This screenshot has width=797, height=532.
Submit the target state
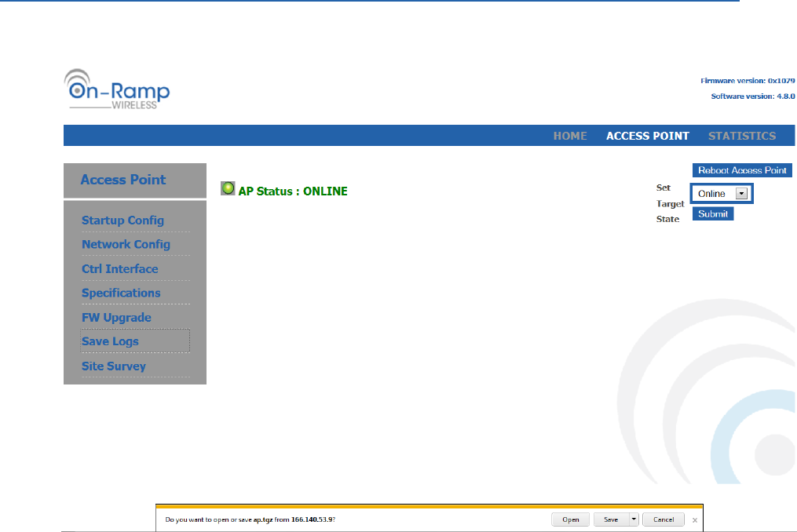pos(713,214)
